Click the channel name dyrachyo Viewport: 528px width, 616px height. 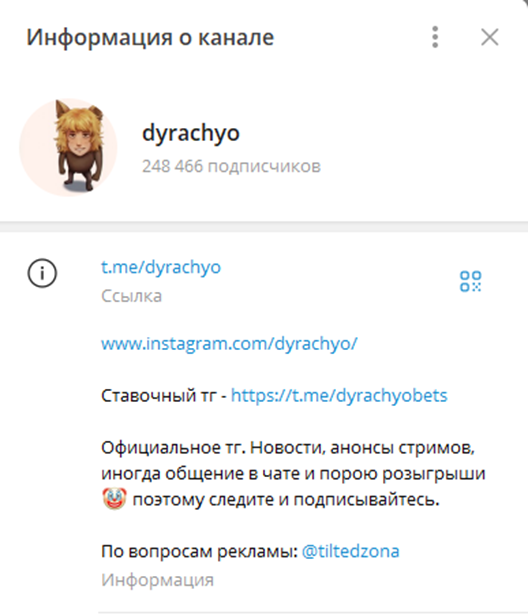[x=191, y=133]
